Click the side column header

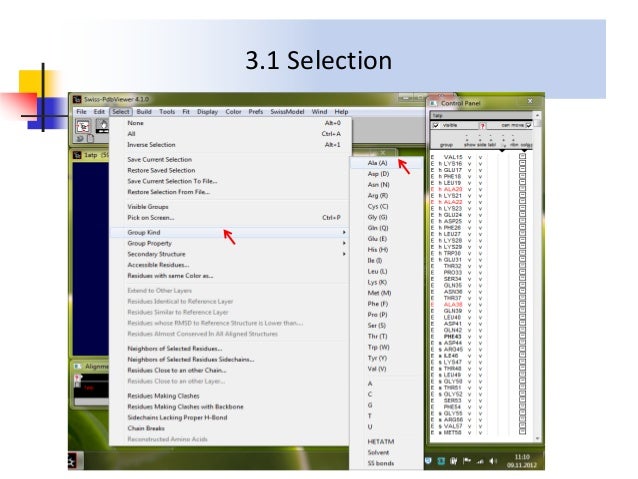[481, 145]
